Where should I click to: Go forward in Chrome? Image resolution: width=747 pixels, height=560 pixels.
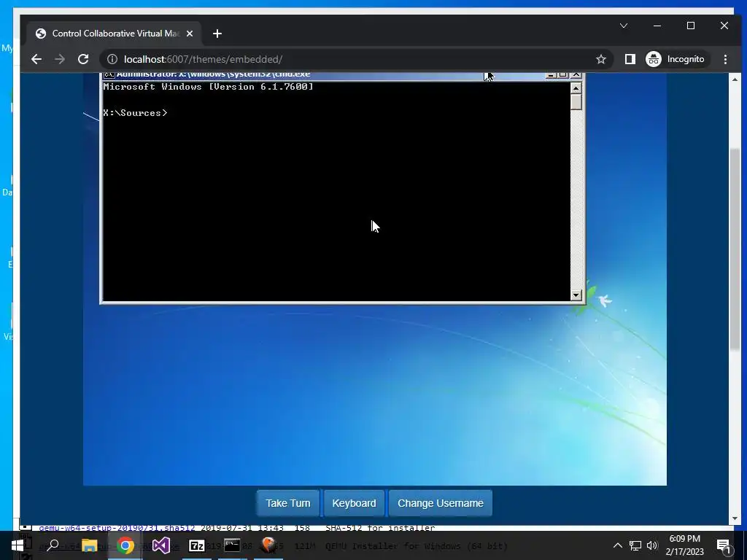coord(60,59)
